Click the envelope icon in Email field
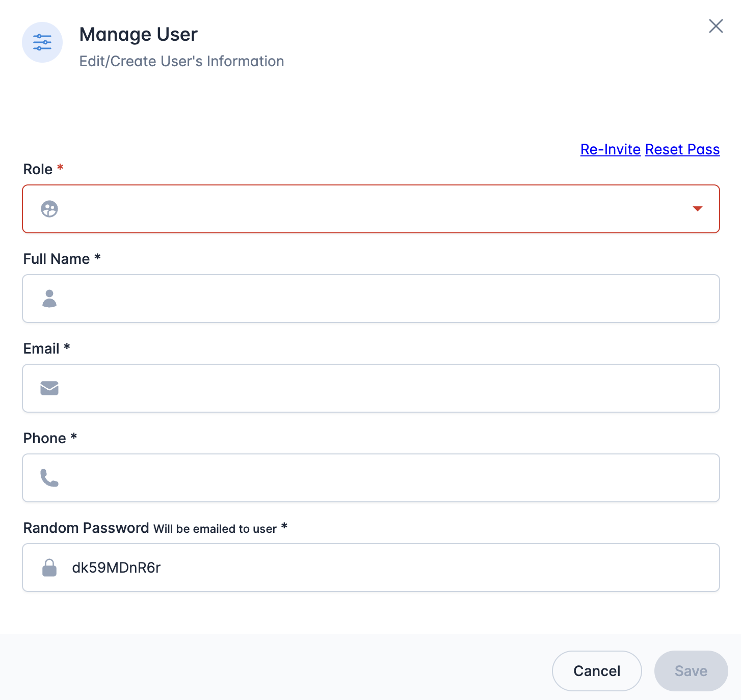Screen dimensions: 741x700 49,388
